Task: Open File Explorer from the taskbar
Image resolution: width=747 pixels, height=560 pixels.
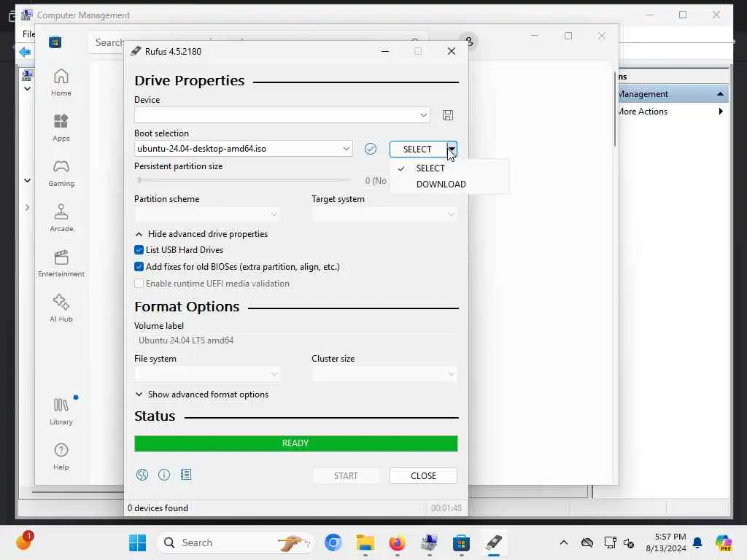Action: click(x=365, y=542)
